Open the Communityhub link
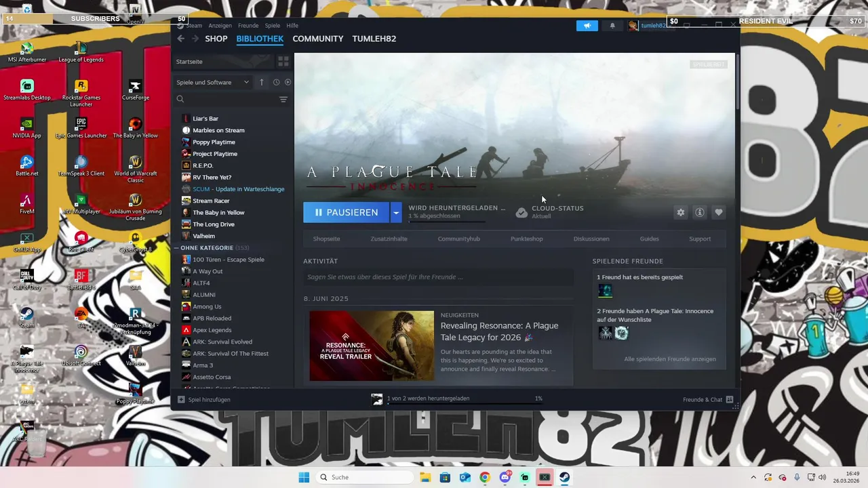The image size is (868, 488). (x=458, y=239)
